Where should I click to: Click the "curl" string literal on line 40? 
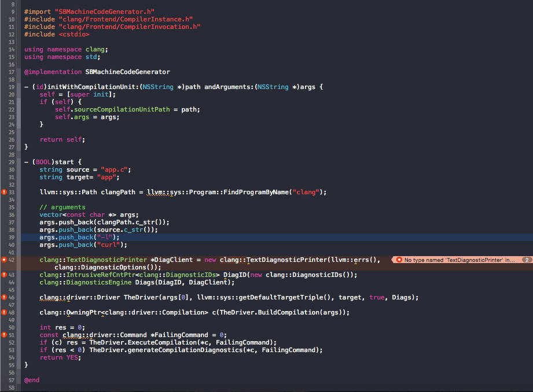coord(108,245)
